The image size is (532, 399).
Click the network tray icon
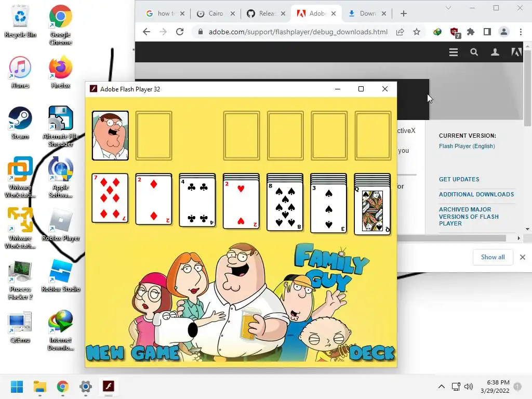coord(456,387)
